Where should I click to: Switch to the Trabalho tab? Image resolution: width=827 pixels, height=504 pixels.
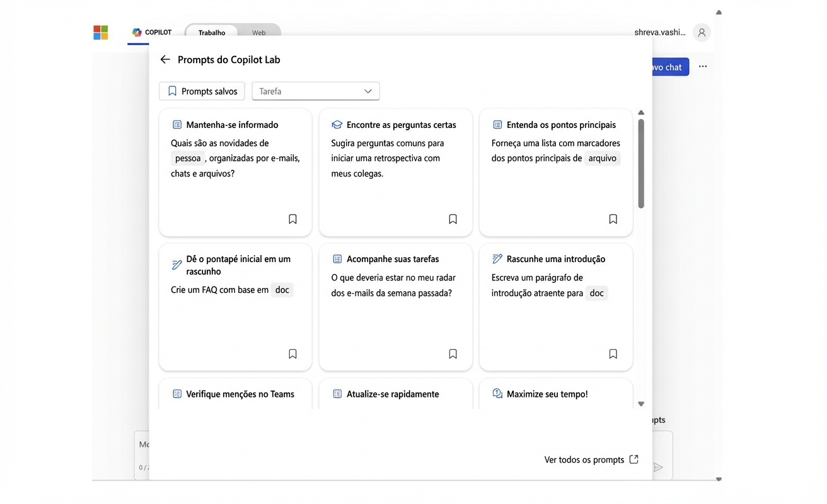[x=211, y=32]
